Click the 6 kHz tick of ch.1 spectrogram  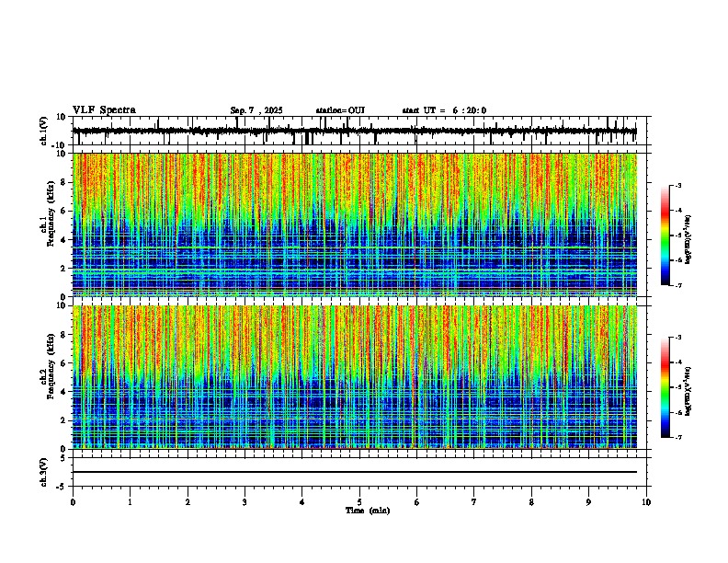[63, 211]
